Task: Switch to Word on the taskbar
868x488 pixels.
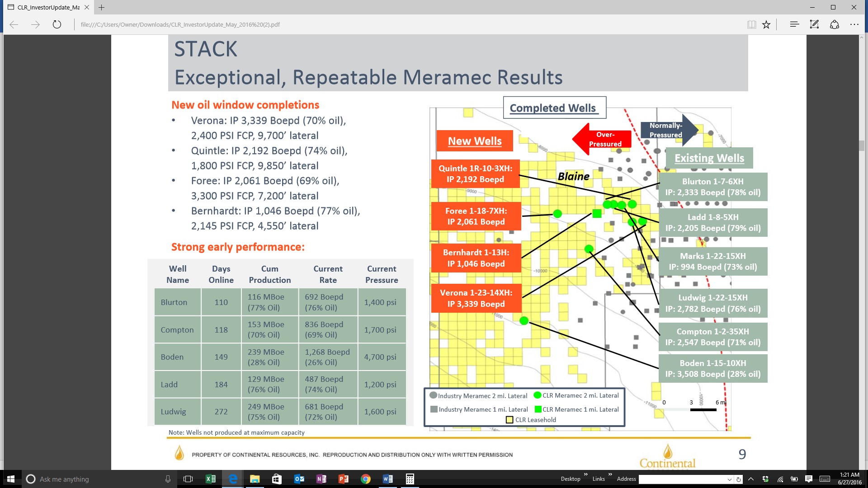Action: pos(387,479)
